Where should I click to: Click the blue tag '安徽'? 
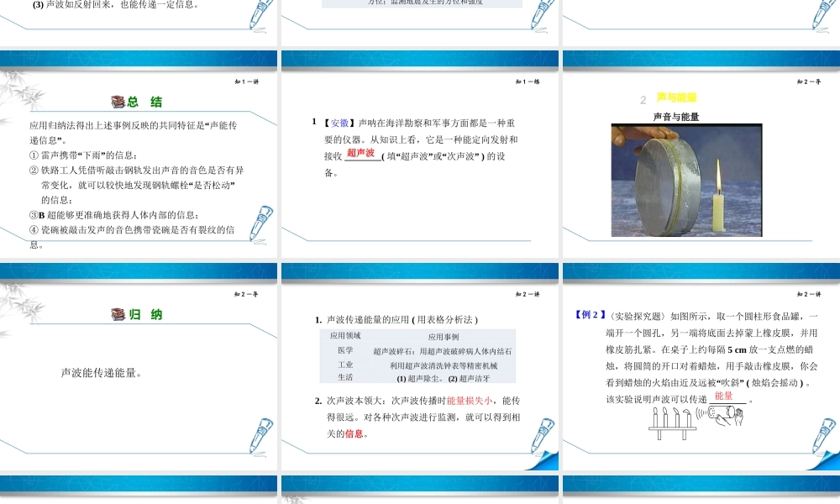[339, 123]
